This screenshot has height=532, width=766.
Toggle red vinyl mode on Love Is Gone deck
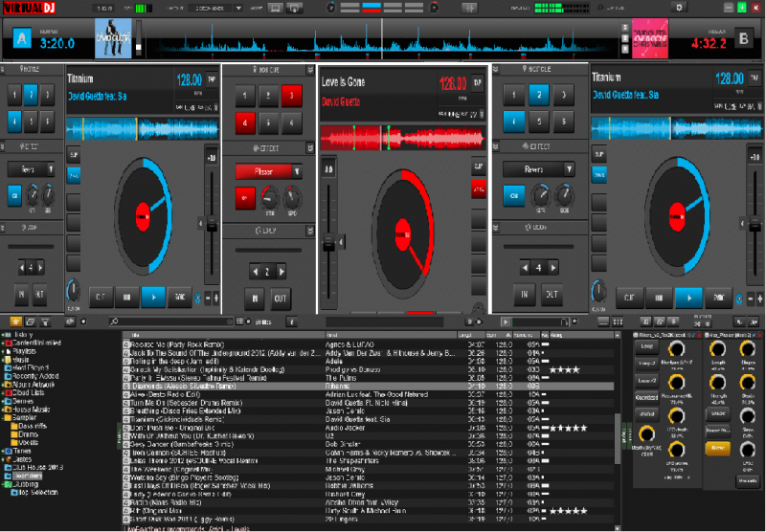tap(478, 188)
